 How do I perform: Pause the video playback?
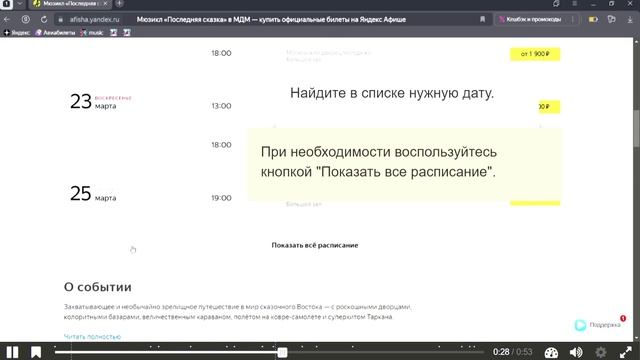[x=12, y=352]
